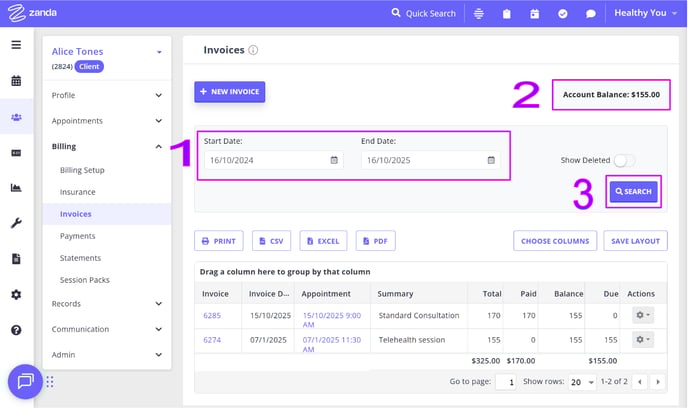Image resolution: width=688 pixels, height=411 pixels.
Task: Open the chat bubble widget
Action: (x=26, y=381)
